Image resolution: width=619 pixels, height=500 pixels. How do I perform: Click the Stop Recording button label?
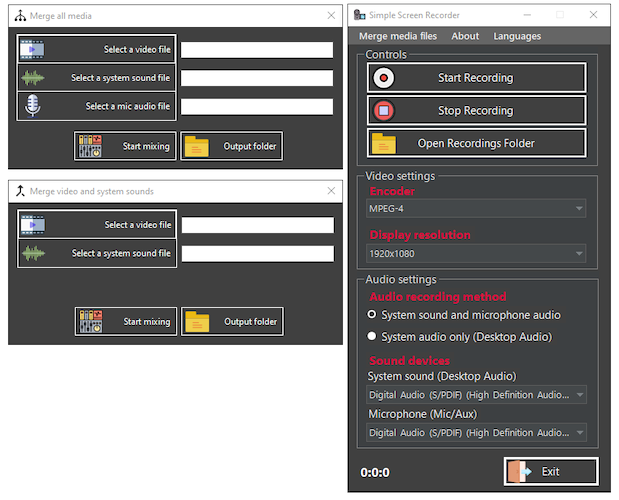point(476,110)
